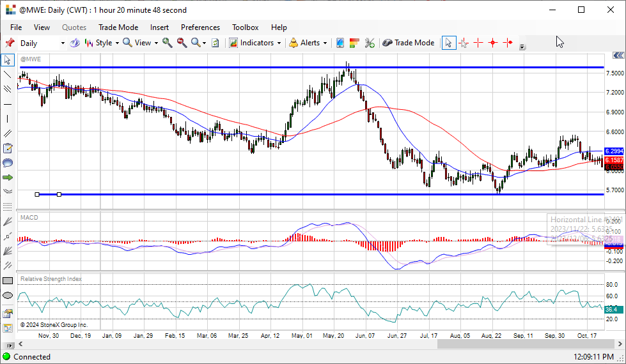Select the rectangle shape tool

tap(7, 281)
